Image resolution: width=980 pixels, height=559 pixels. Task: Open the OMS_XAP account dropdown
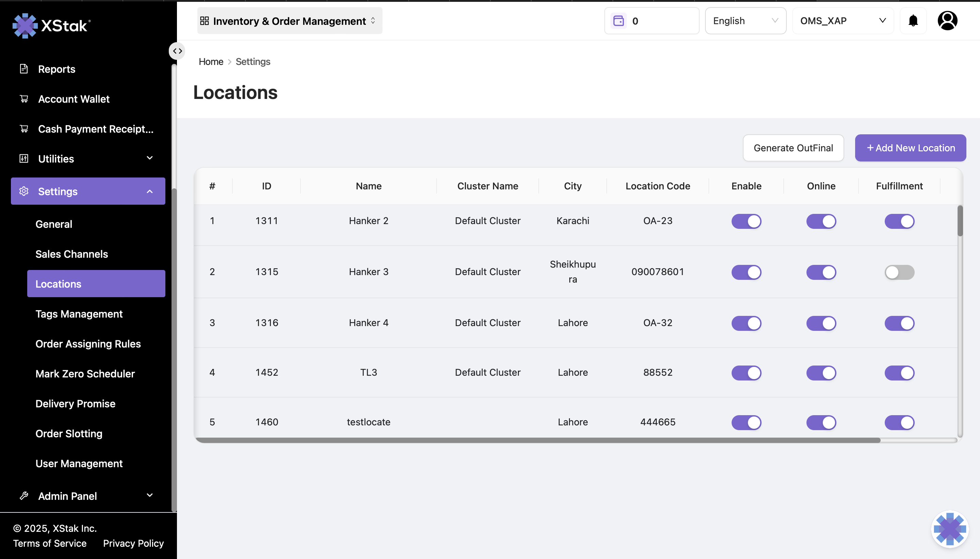pos(843,21)
